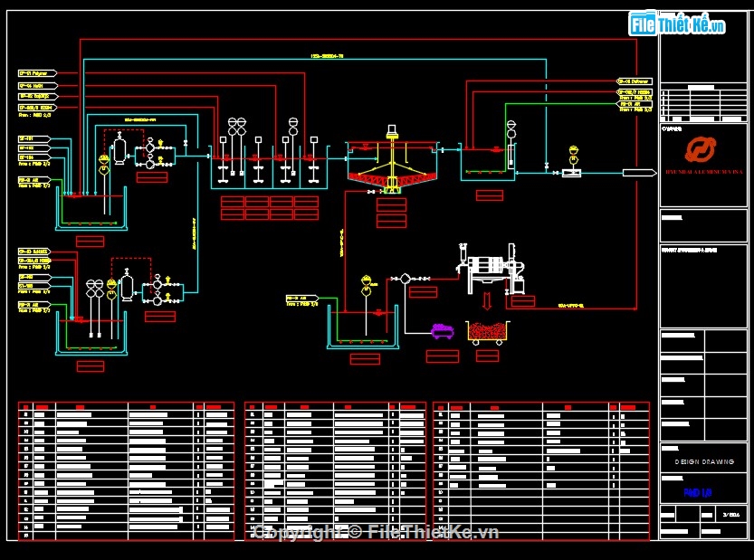754x560 pixels.
Task: Select the Polymer chemical inlet tag
Action: 38,72
